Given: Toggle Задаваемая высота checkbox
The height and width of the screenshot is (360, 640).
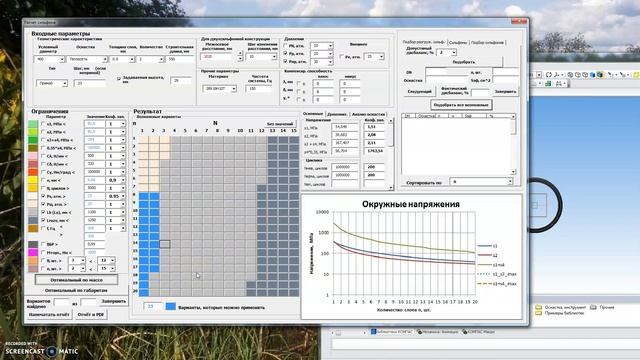Looking at the screenshot, I should point(119,78).
